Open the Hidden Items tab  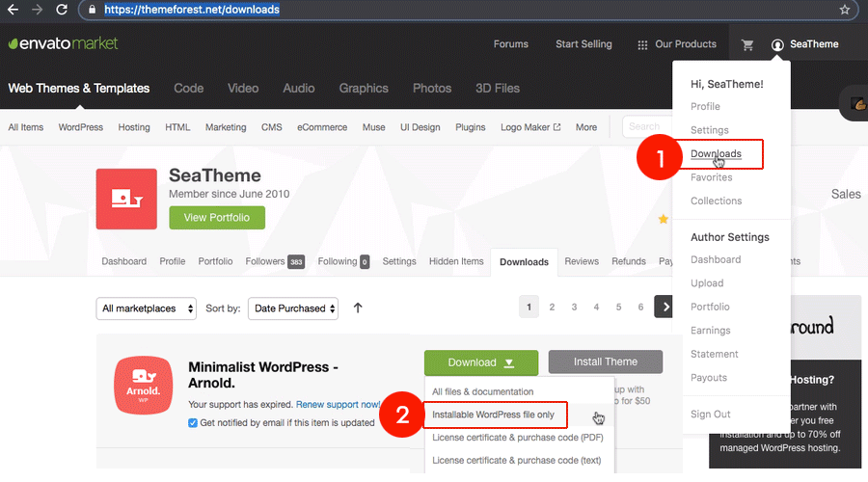(x=456, y=261)
